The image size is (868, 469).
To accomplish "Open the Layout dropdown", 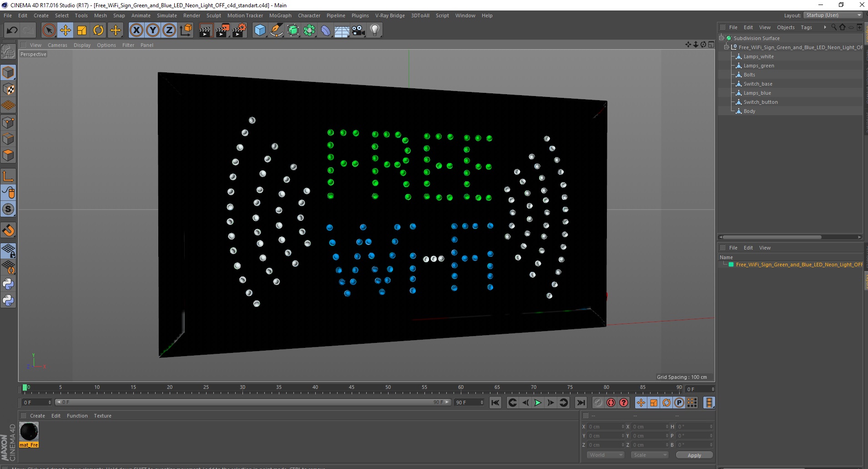I will click(x=833, y=15).
